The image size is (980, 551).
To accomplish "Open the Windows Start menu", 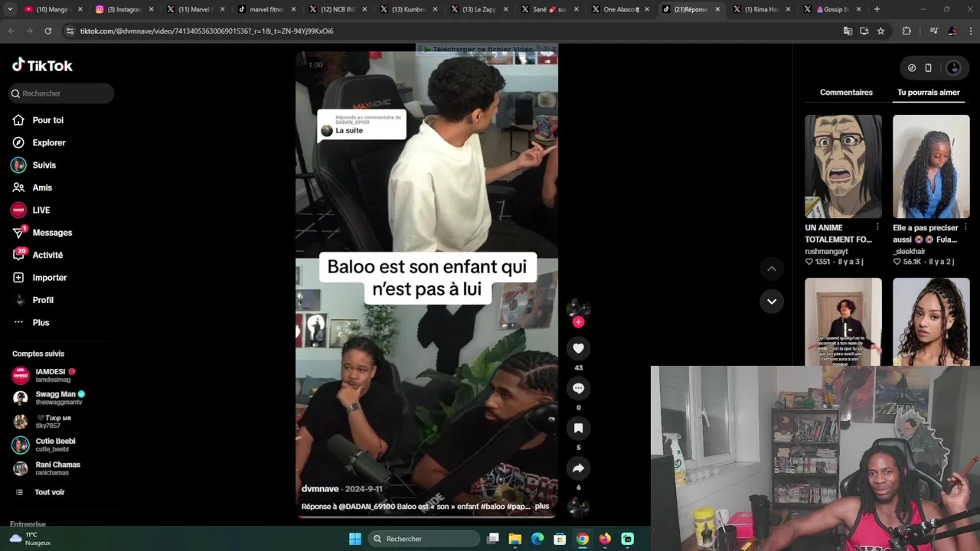I will tap(355, 539).
